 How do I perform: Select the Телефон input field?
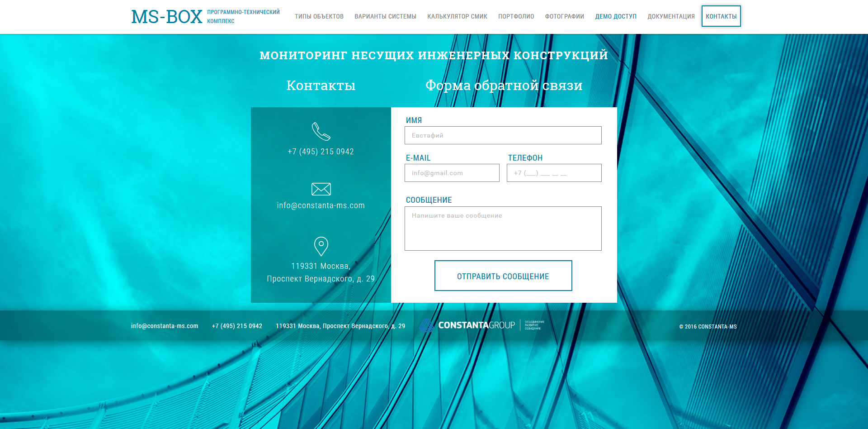(x=554, y=173)
